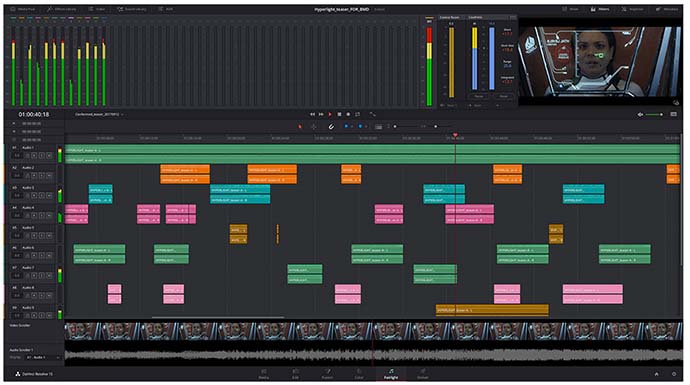Solo the Audio 8 track
The image size is (690, 385).
pos(42,296)
